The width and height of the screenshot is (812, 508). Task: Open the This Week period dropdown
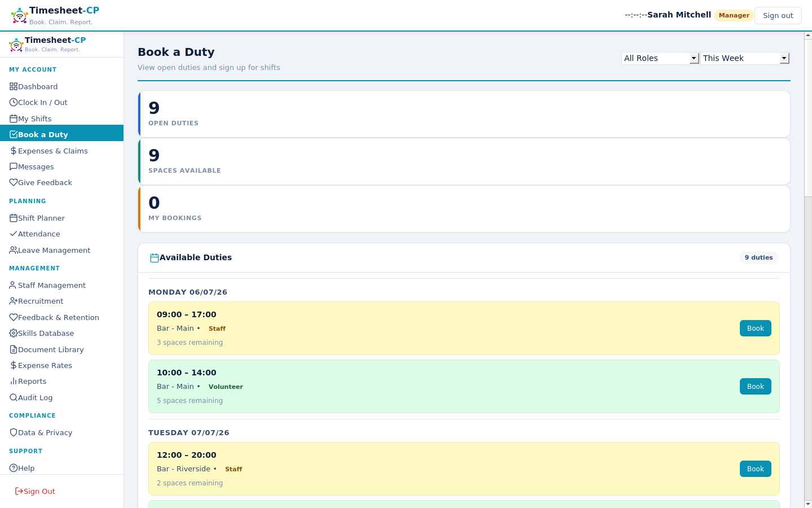pos(745,58)
